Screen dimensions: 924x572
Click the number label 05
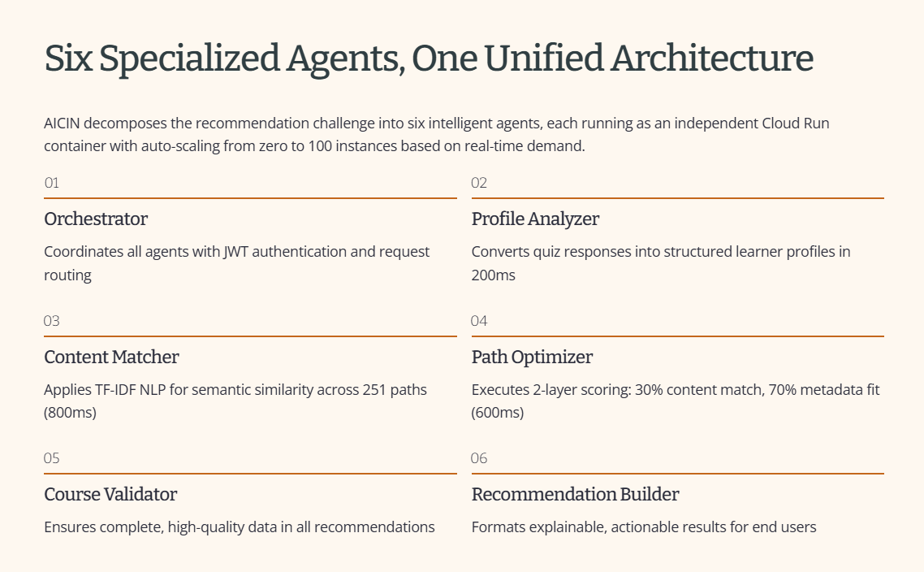[52, 458]
